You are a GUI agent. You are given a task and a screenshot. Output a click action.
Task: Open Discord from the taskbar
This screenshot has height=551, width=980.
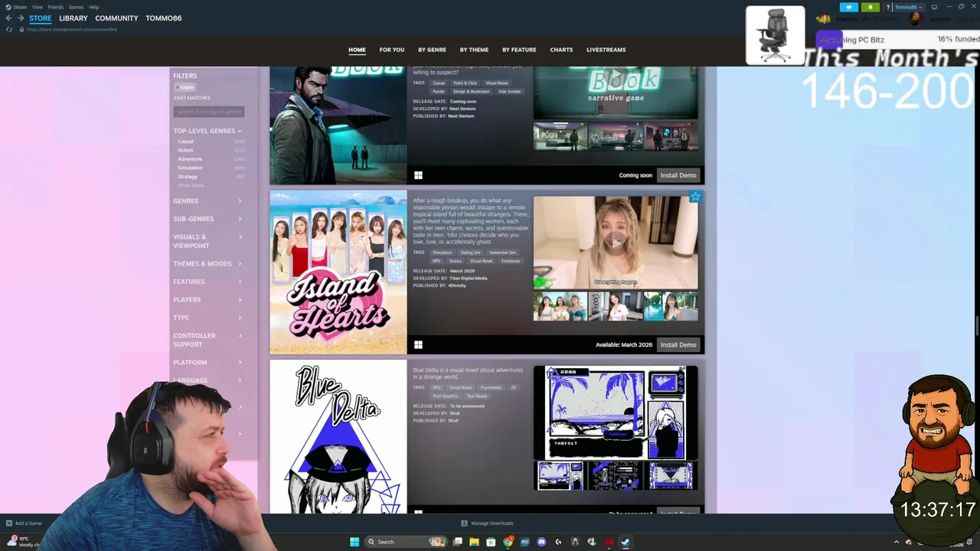click(541, 542)
